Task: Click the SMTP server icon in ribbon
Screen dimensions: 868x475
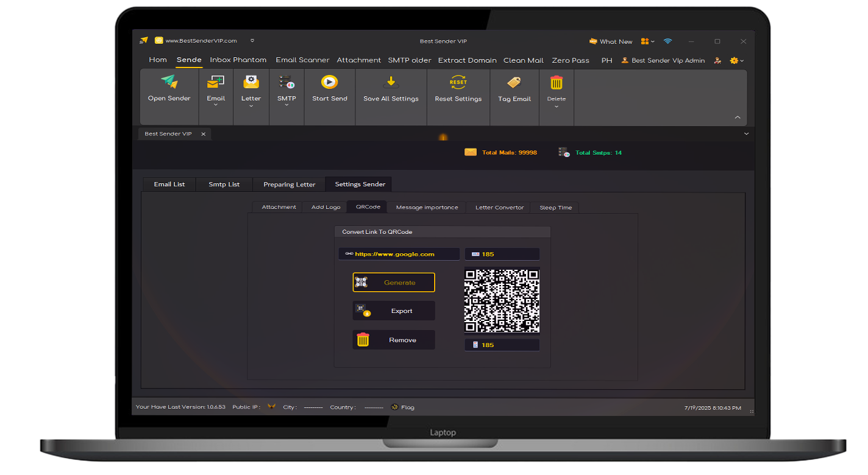Action: pos(286,82)
